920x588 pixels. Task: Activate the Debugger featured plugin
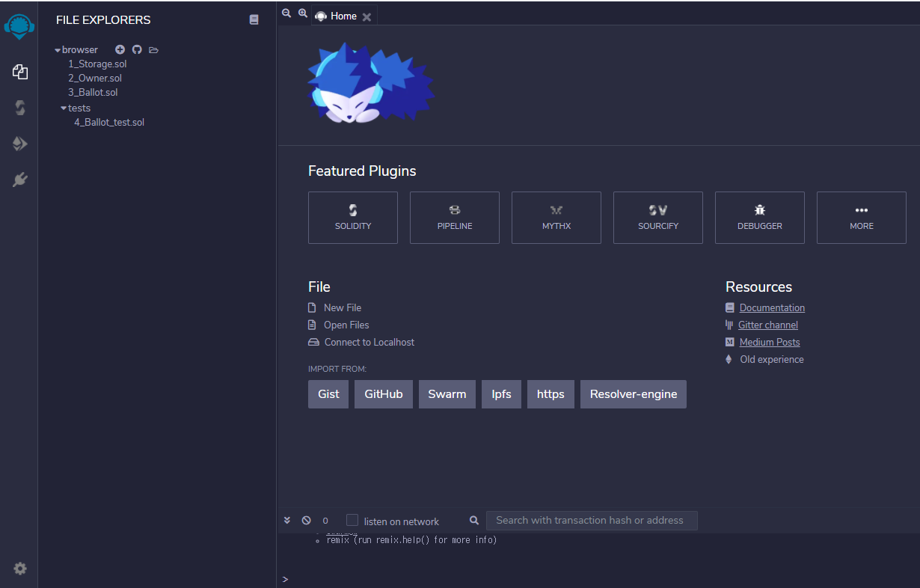click(760, 218)
